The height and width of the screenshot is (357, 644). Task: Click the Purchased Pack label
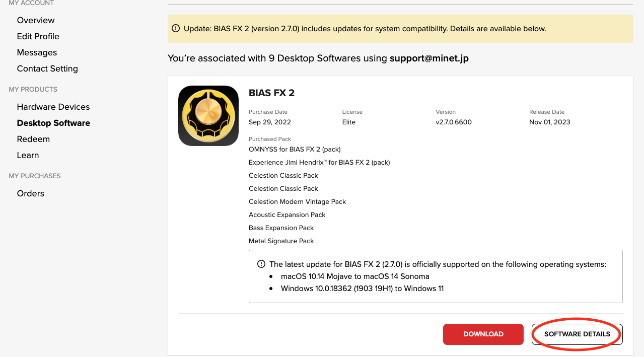tap(270, 139)
